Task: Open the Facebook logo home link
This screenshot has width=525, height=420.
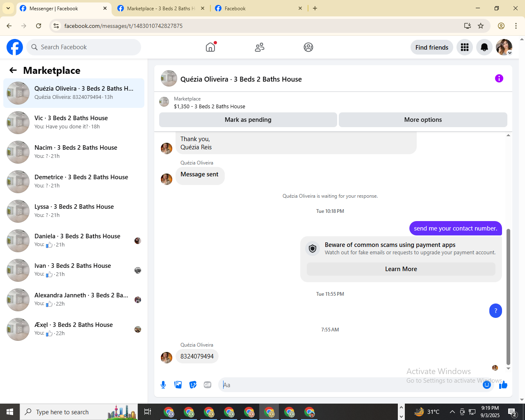Action: click(15, 47)
